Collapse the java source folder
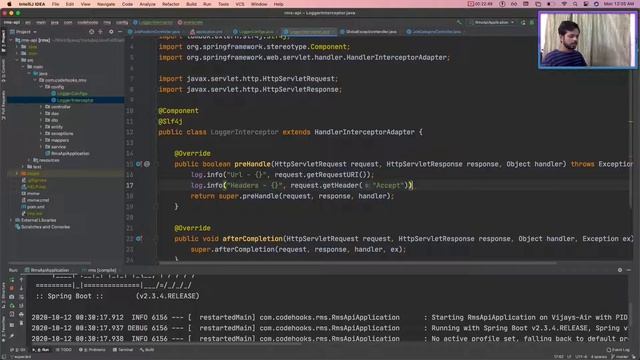640x360 pixels. pos(29,73)
